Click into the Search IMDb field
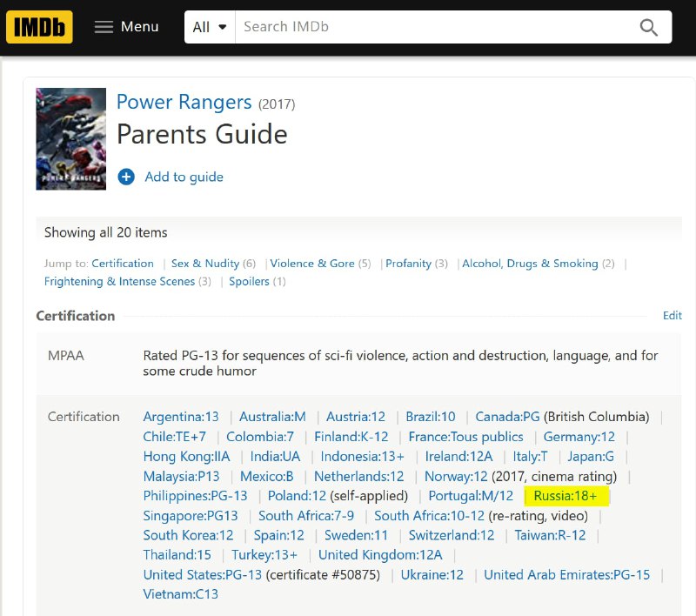 pos(435,27)
